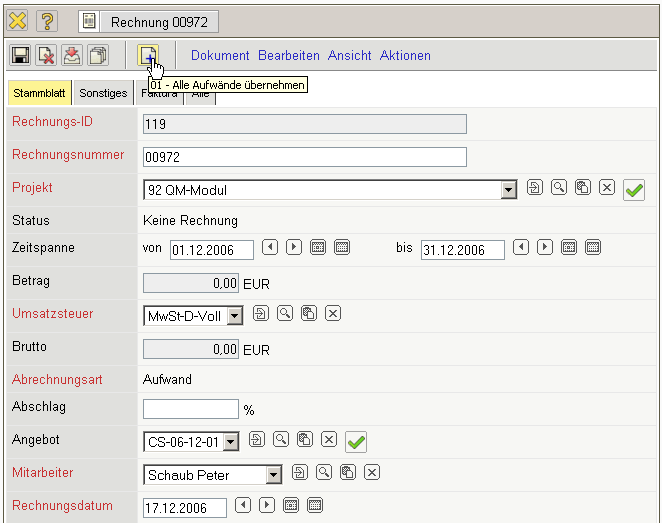Click the save icon in the toolbar
The image size is (662, 523).
point(20,56)
